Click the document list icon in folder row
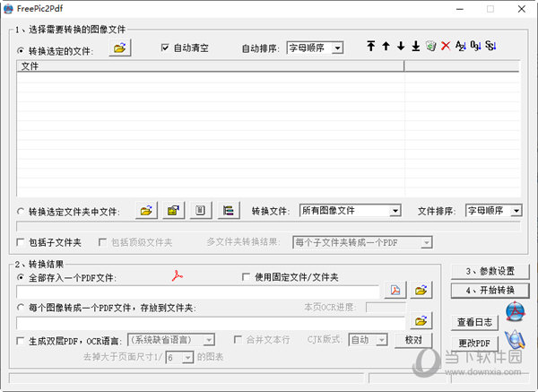The image size is (538, 392). [x=201, y=210]
